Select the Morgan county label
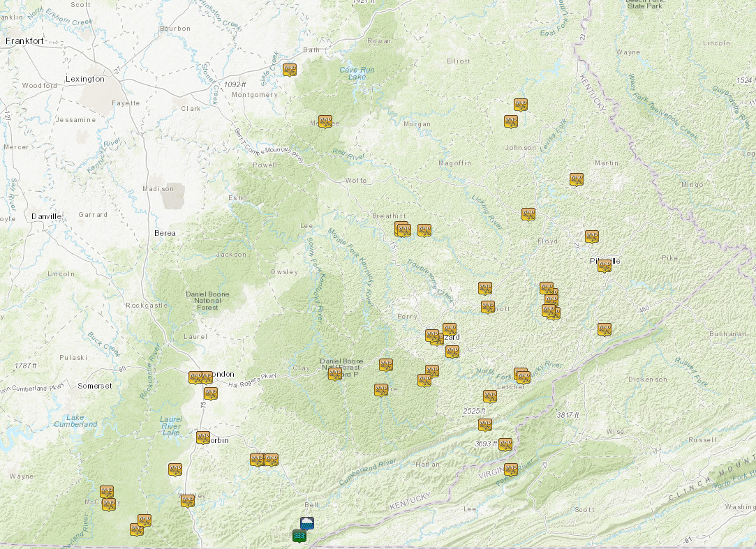The image size is (756, 549). 417,124
